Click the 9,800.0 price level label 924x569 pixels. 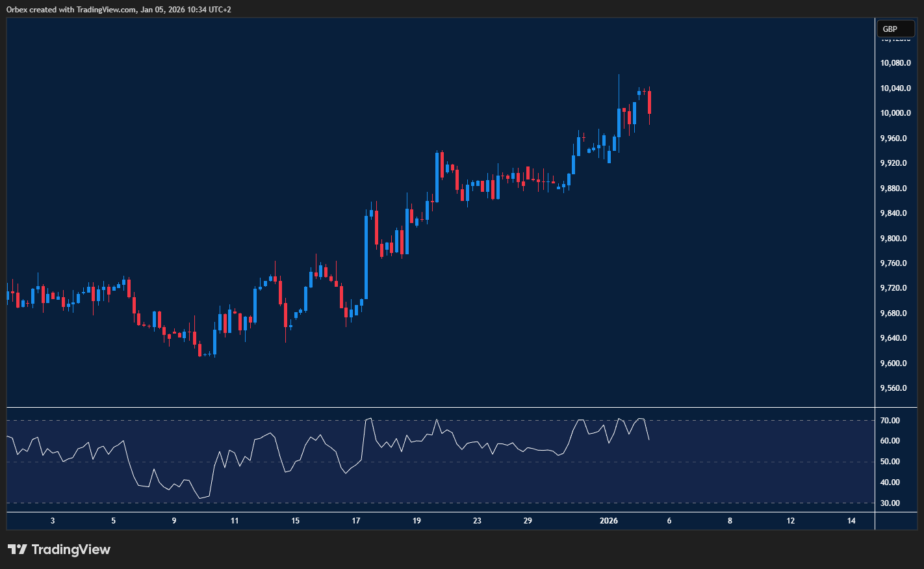tap(895, 239)
